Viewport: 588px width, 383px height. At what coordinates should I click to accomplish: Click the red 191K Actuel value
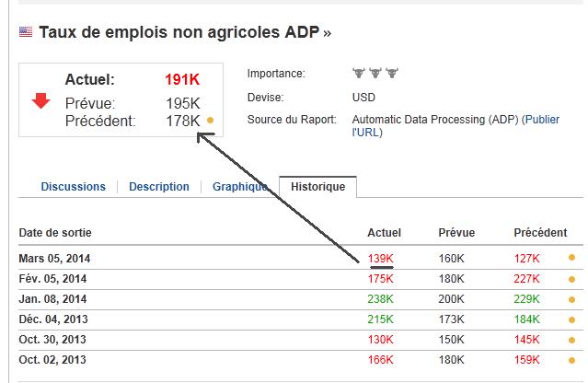pos(182,80)
